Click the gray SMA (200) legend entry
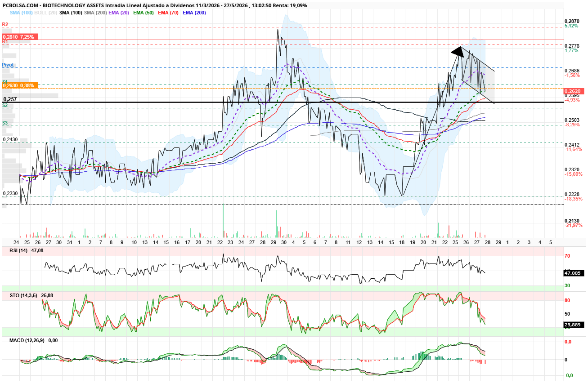Viewport: 588px width, 383px height. (x=95, y=13)
